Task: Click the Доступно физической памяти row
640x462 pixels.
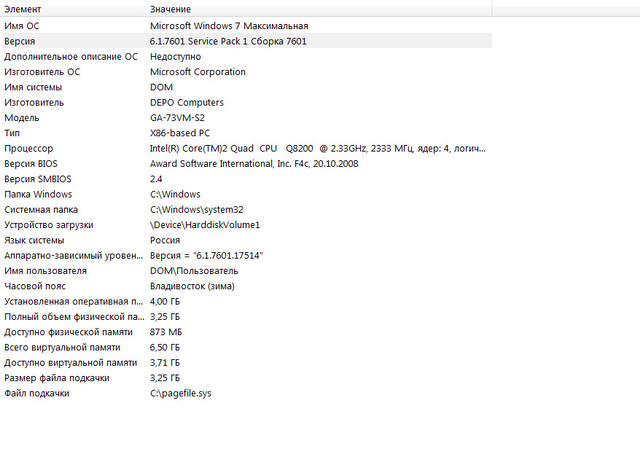Action: coord(68,332)
